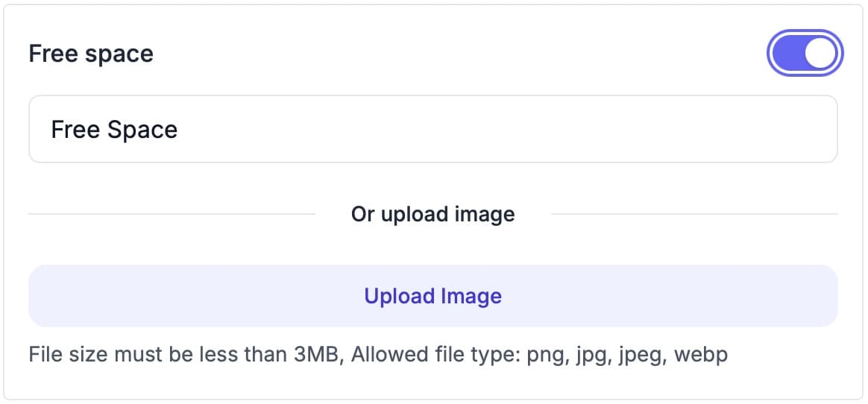Image resolution: width=868 pixels, height=404 pixels.
Task: Click the divider line left of "Or upload image"
Action: pyautogui.click(x=172, y=215)
